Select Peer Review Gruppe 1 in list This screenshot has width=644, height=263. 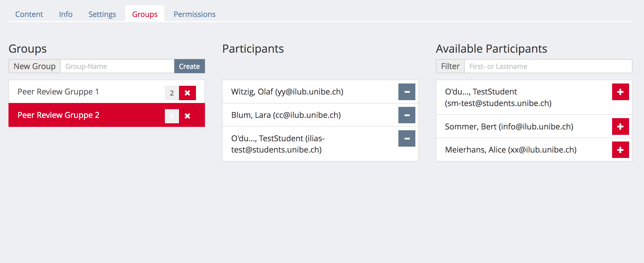(58, 92)
